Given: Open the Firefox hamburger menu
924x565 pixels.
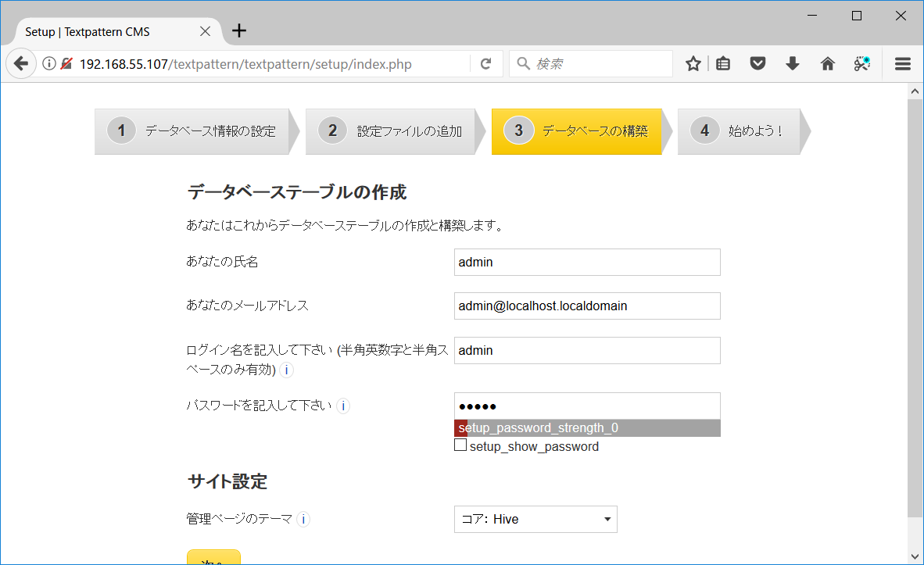Looking at the screenshot, I should tap(902, 63).
